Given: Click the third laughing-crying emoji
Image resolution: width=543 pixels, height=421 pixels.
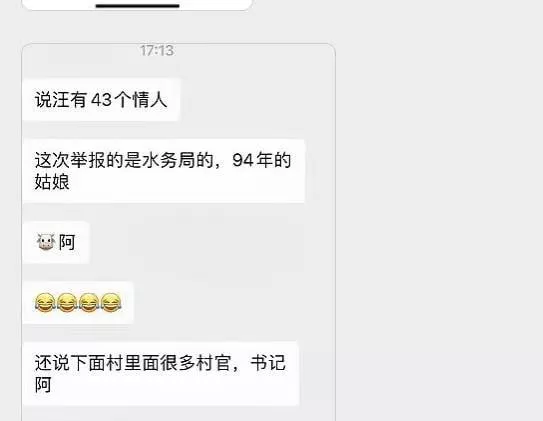Looking at the screenshot, I should coord(89,303).
